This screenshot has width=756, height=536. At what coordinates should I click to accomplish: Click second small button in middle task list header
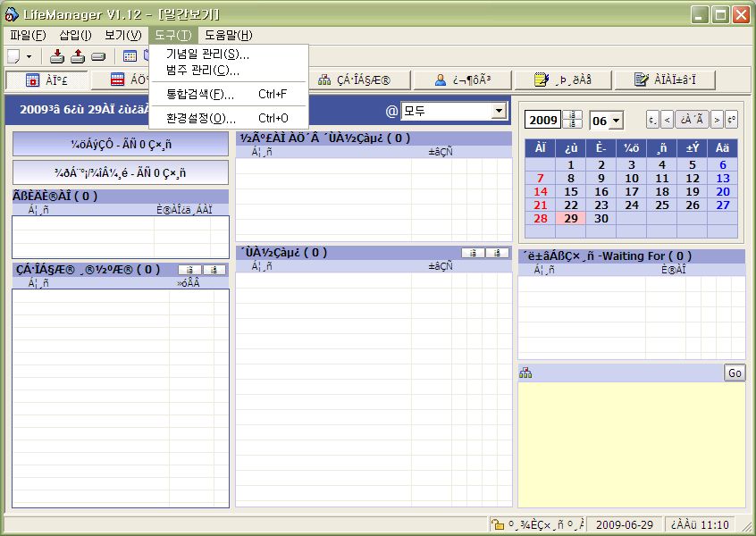[497, 253]
